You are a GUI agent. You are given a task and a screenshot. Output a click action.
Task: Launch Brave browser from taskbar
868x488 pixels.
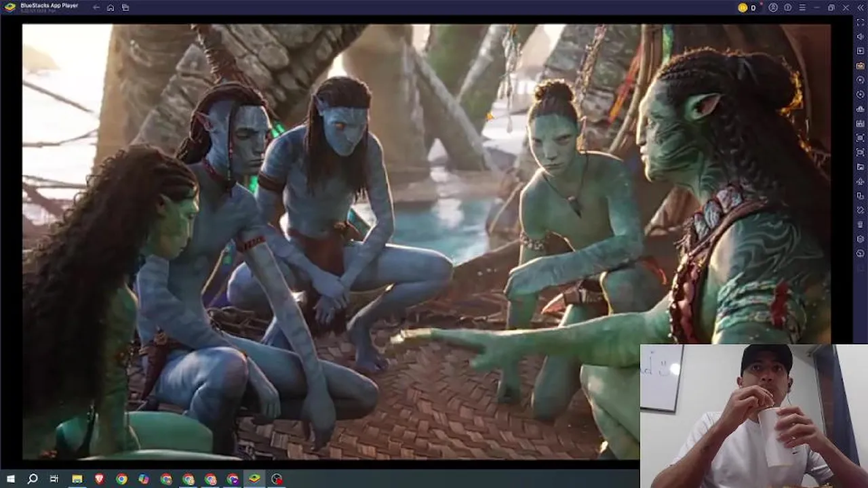pyautogui.click(x=100, y=479)
